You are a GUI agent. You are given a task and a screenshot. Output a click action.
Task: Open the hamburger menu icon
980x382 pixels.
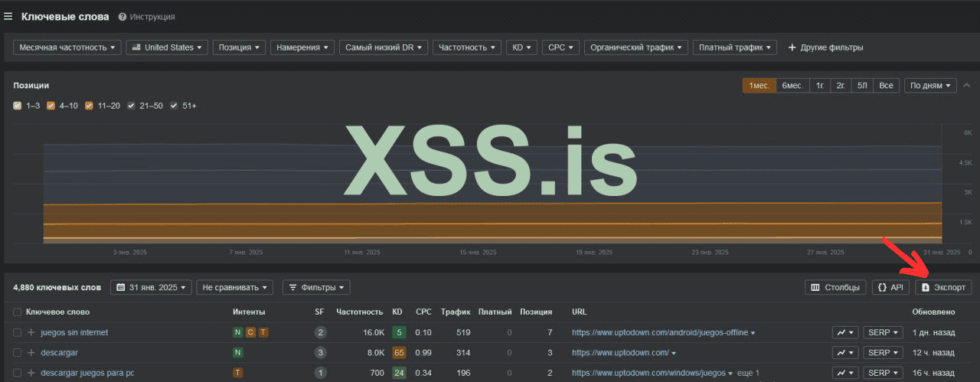pos(8,16)
